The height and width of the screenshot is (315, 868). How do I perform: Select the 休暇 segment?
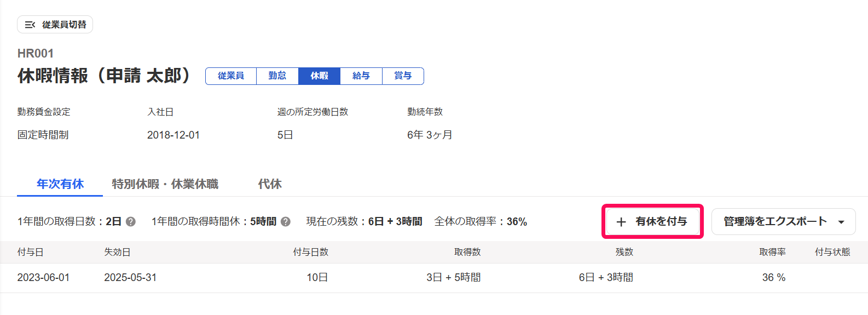click(319, 76)
